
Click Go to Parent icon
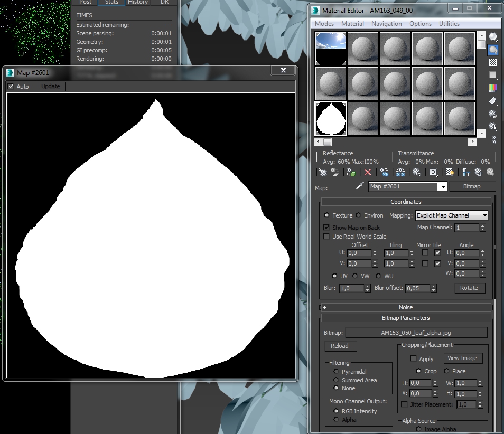(478, 172)
